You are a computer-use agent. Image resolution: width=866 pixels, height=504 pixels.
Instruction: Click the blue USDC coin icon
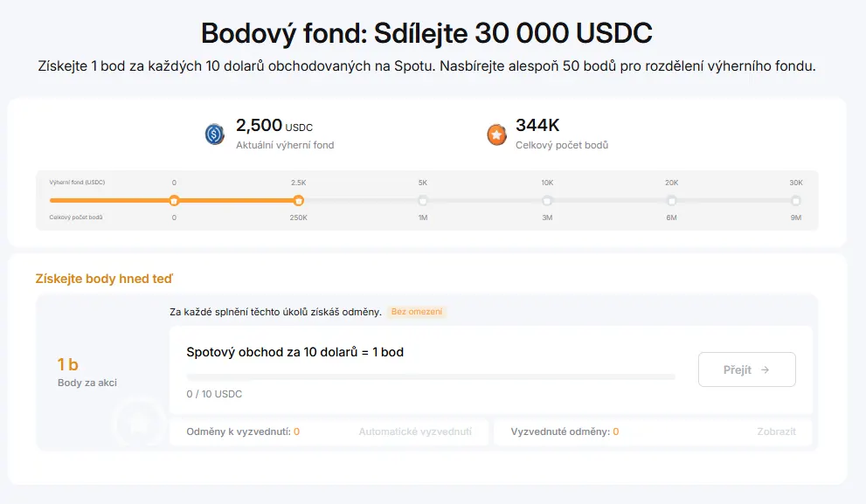[214, 135]
